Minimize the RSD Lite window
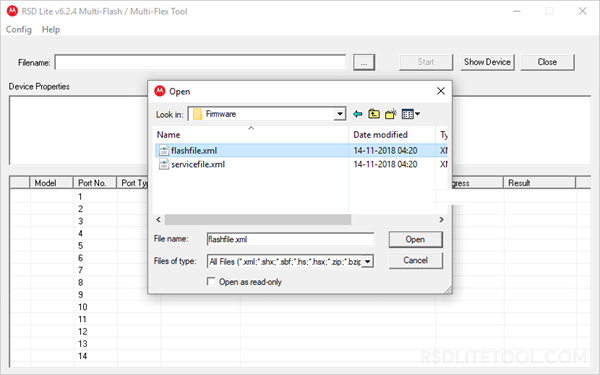The width and height of the screenshot is (600, 375). [x=517, y=11]
